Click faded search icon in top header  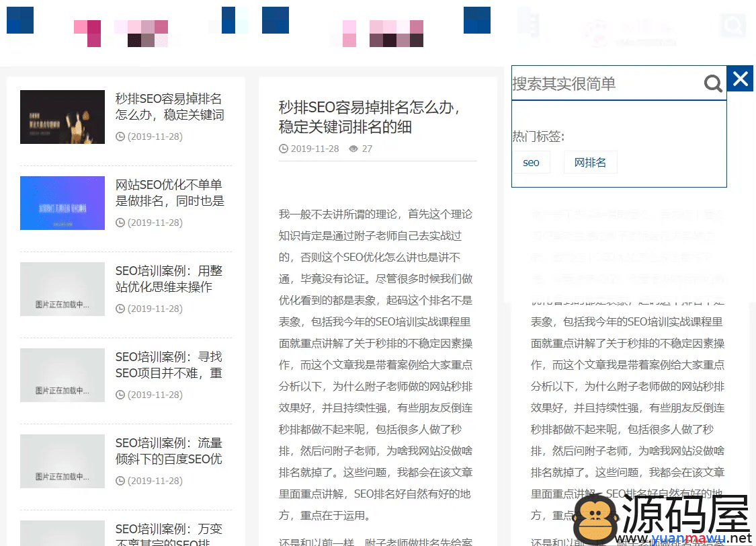click(733, 25)
